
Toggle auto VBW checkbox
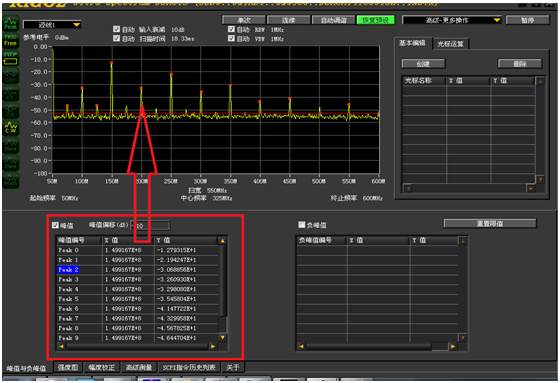pyautogui.click(x=231, y=38)
